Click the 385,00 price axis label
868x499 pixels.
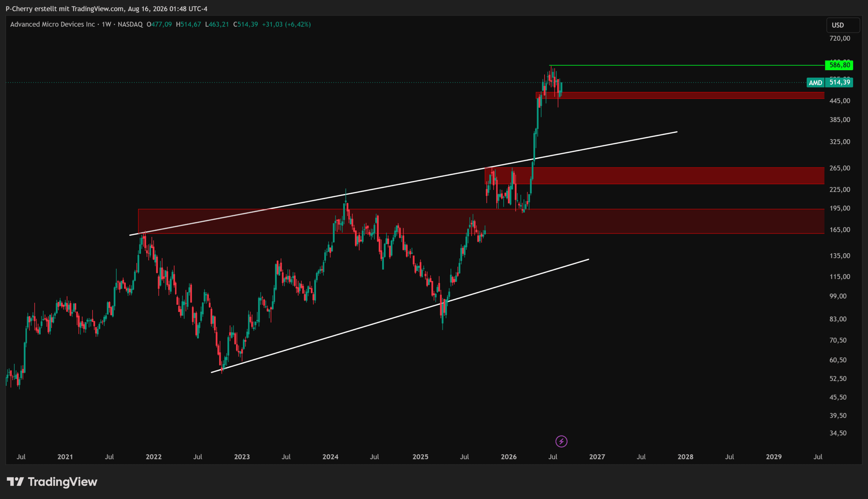click(x=840, y=120)
